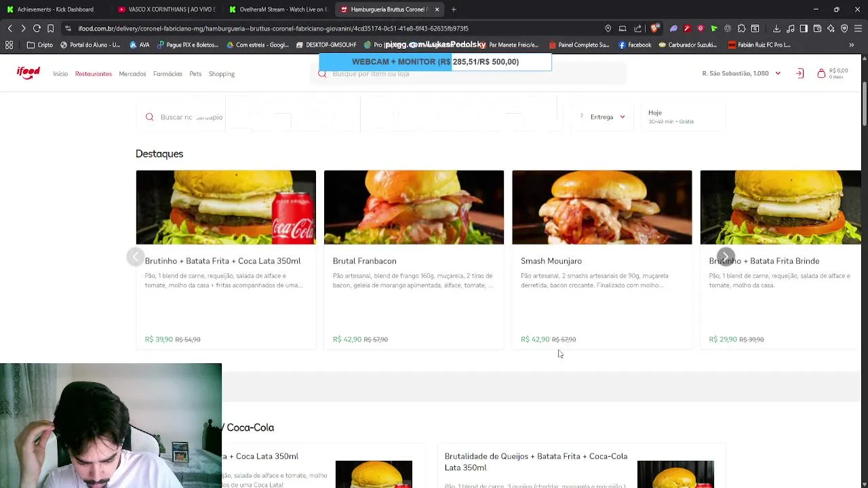Open the Brave Shields lion icon
The height and width of the screenshot is (488, 868).
click(x=654, y=28)
